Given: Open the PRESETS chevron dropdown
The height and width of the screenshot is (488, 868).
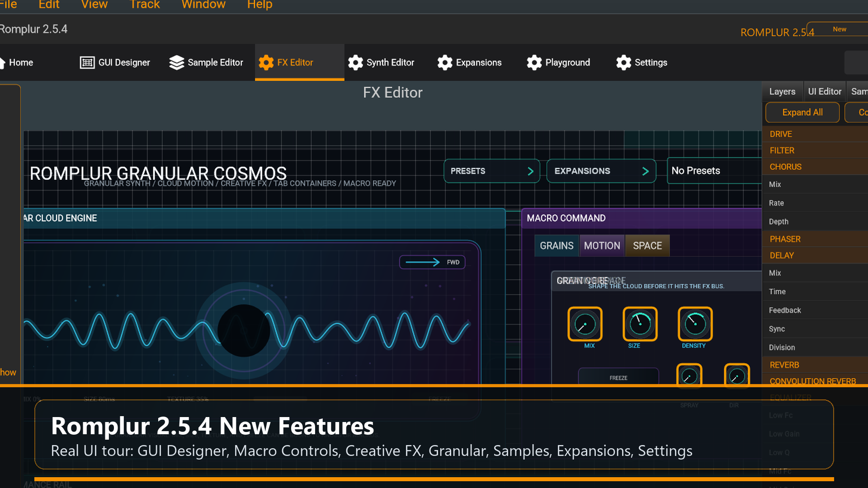Looking at the screenshot, I should (x=492, y=171).
